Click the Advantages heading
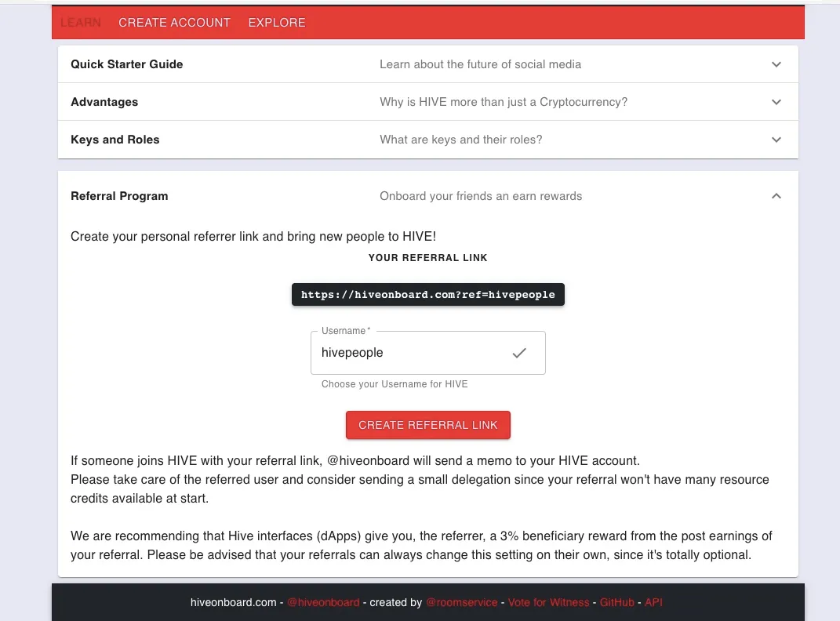This screenshot has height=621, width=840. 104,102
